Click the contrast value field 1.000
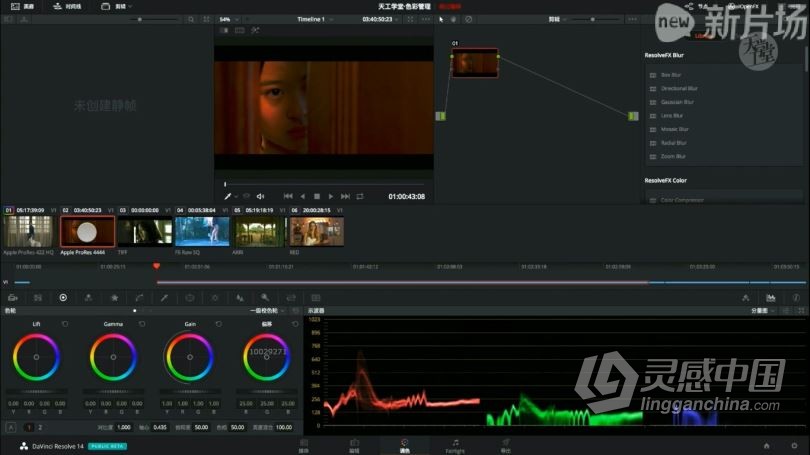Viewport: 810px width, 455px height. coord(124,428)
